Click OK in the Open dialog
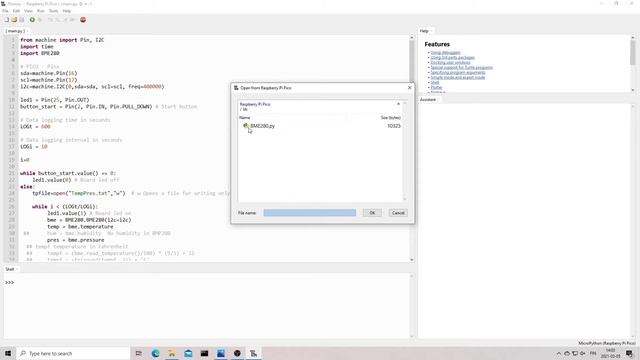This screenshot has width=640, height=360. click(x=372, y=213)
